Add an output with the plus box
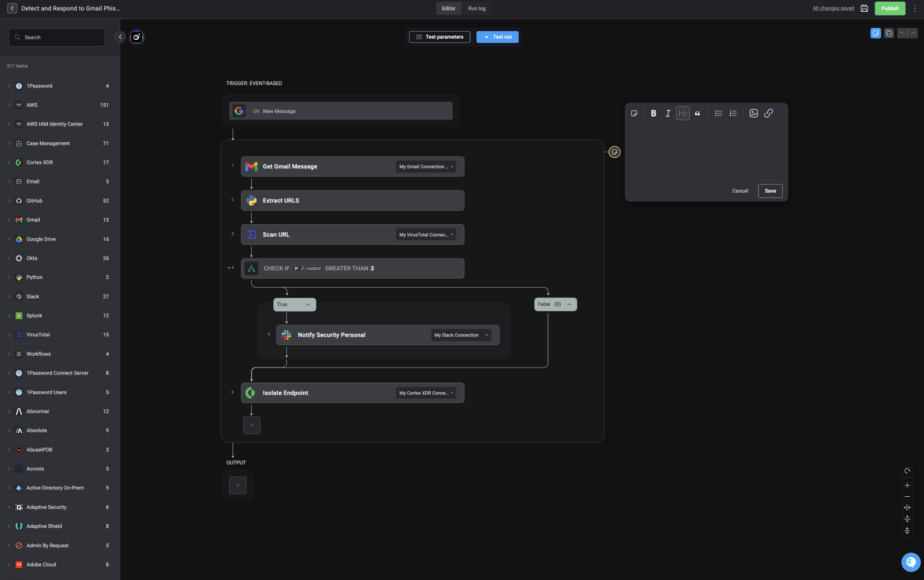Viewport: 924px width, 580px height. [x=238, y=486]
